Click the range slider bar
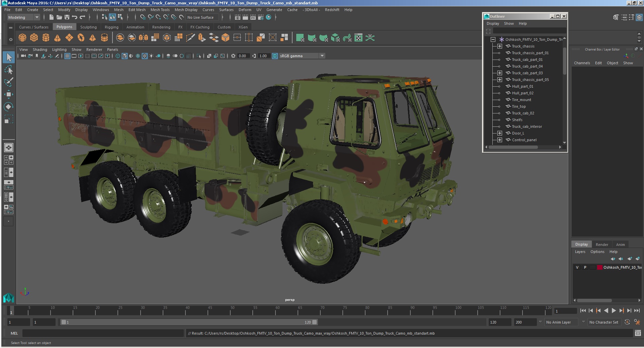This screenshot has height=348, width=644. click(189, 322)
